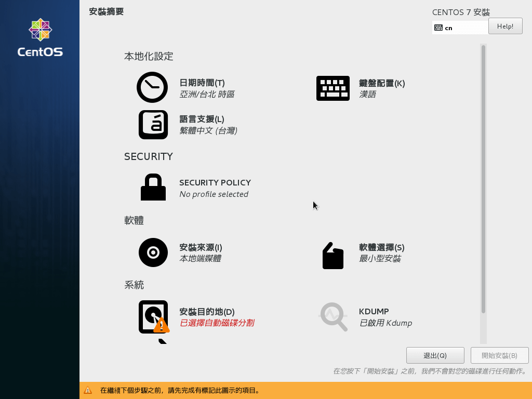Select the 已選擇自動磁碟分割 warning text
Screen dimensions: 532x399
coord(217,323)
